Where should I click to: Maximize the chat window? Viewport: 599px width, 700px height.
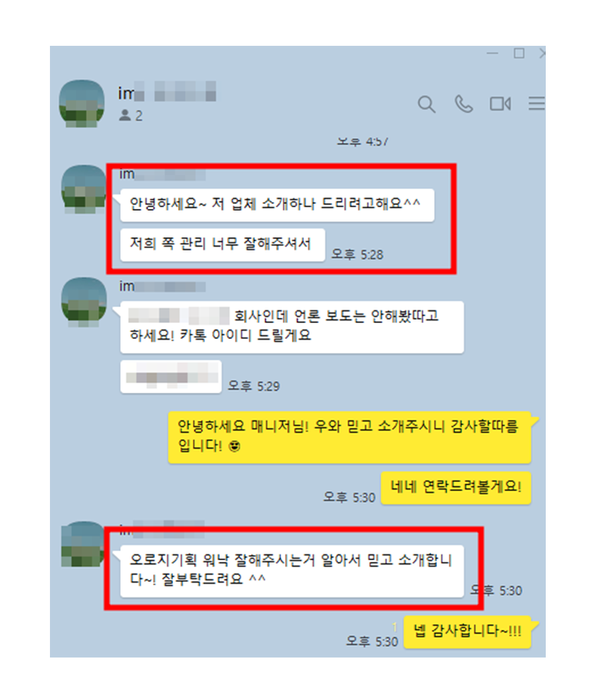point(518,53)
